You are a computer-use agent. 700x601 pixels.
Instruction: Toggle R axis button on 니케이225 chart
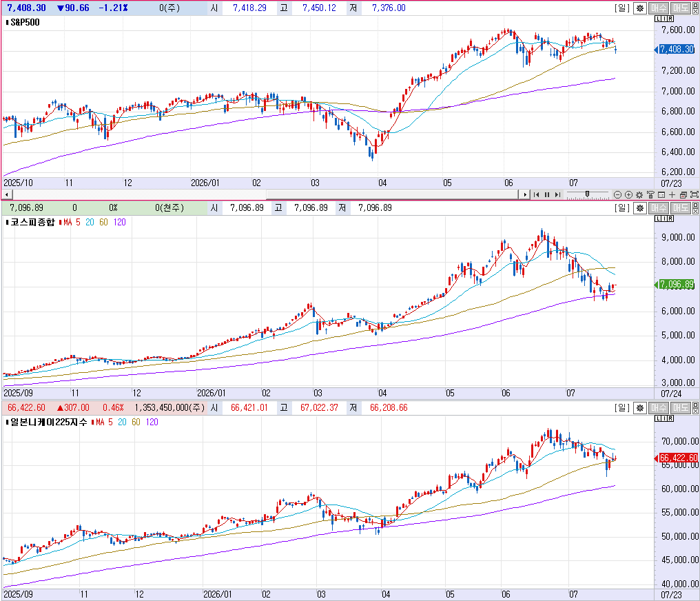pos(670,419)
